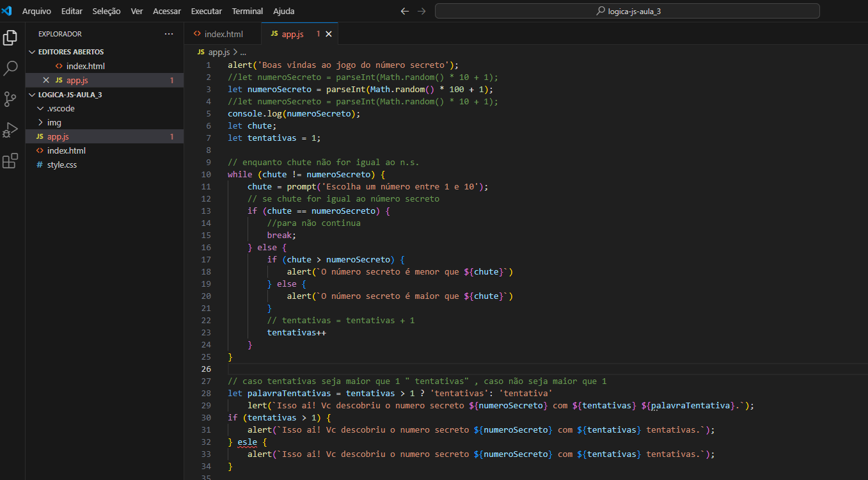Switch to the index.html tab
The width and height of the screenshot is (868, 480).
(223, 34)
